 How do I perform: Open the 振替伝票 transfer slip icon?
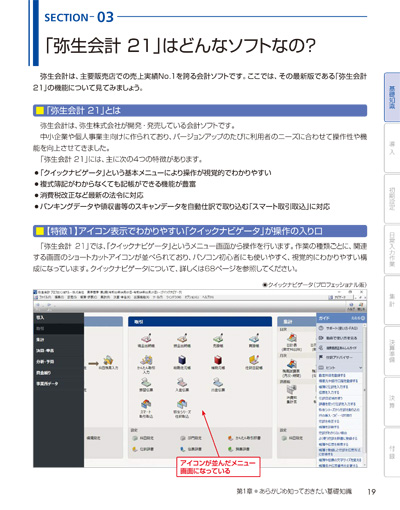pyautogui.click(x=146, y=384)
